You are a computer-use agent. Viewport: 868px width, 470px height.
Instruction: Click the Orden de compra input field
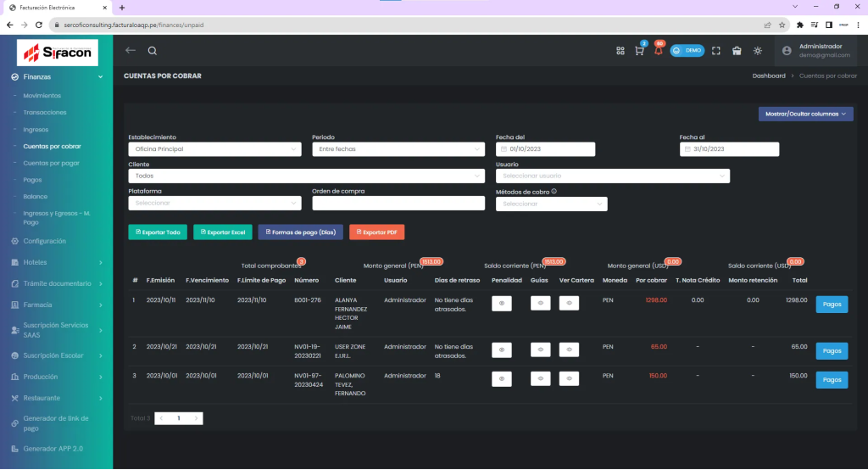coord(398,204)
